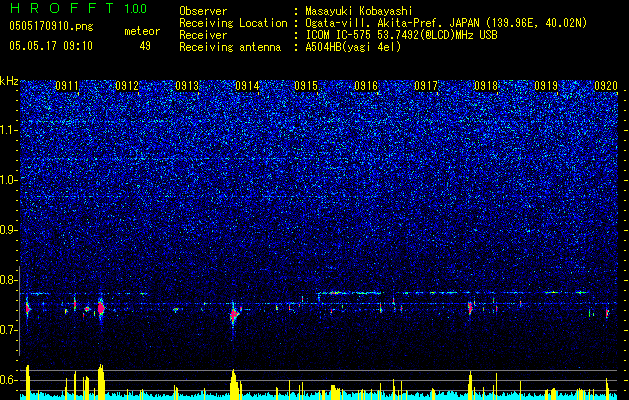Viewport: 629px width, 400px height.
Task: Click the 0913 time marker
Action: point(187,85)
